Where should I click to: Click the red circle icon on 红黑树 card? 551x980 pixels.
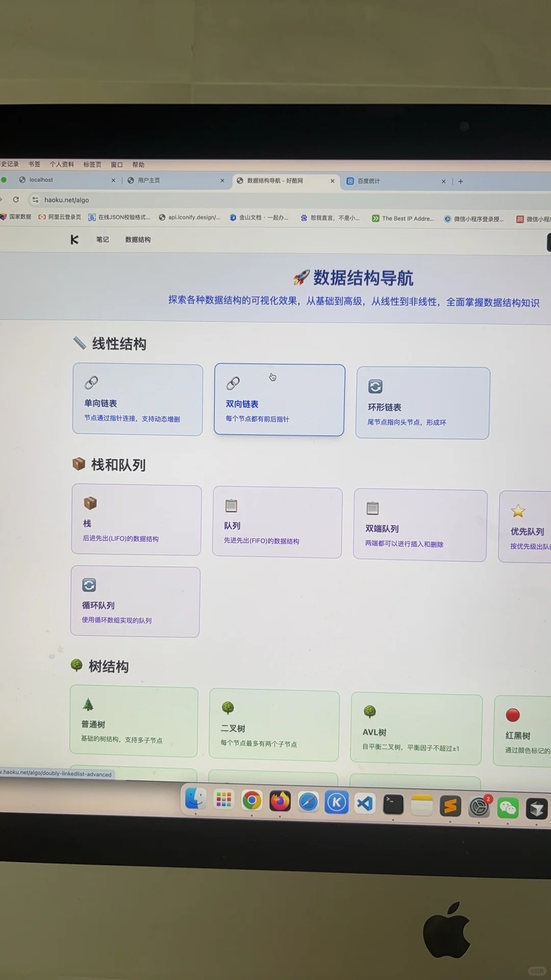pyautogui.click(x=513, y=715)
